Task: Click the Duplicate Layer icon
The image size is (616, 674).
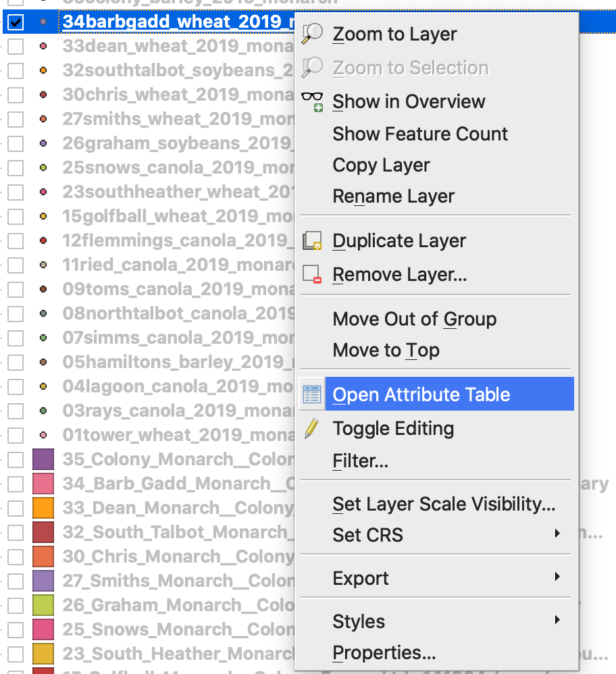Action: 312,240
